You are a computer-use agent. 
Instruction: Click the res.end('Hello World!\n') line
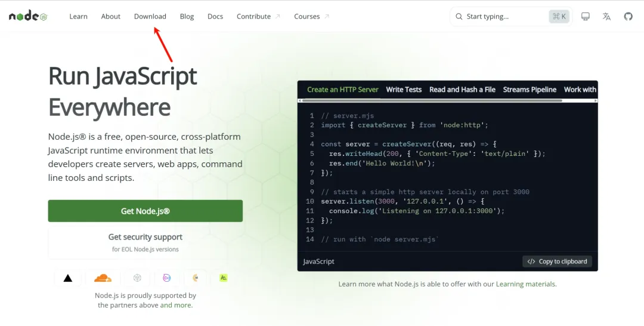(382, 163)
